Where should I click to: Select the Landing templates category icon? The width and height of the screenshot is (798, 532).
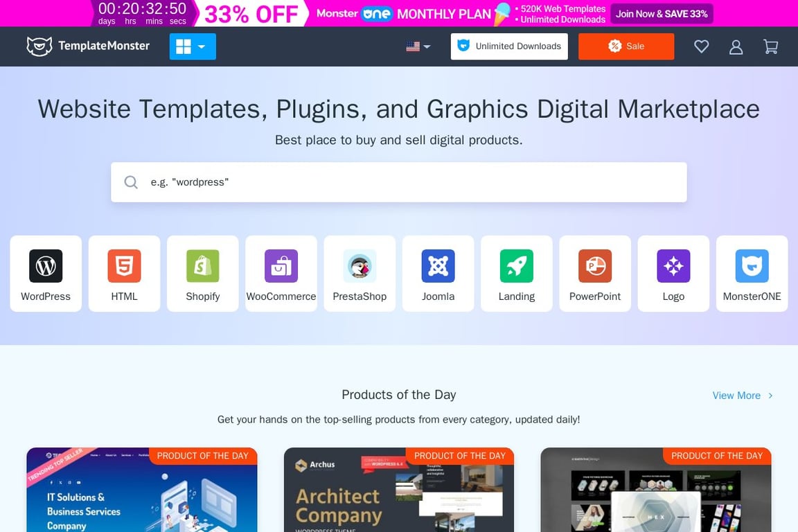click(x=516, y=265)
